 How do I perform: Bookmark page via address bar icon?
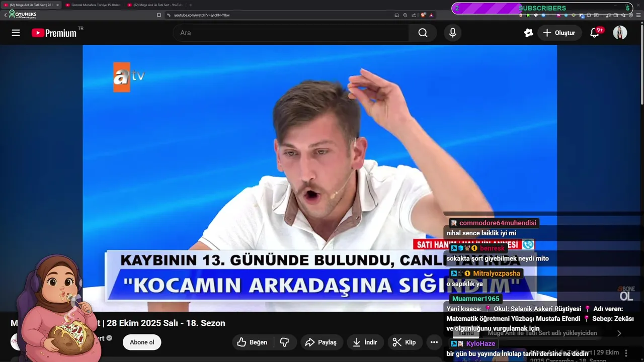[159, 15]
